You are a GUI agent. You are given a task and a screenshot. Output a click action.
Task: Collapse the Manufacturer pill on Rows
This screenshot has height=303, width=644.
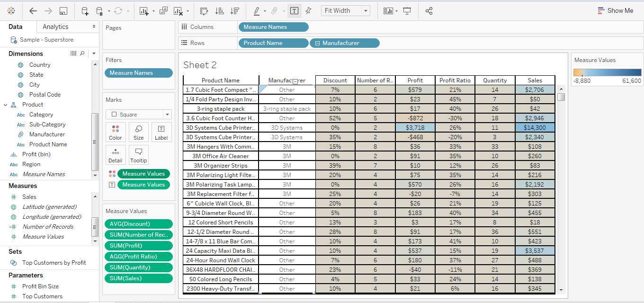click(x=317, y=43)
